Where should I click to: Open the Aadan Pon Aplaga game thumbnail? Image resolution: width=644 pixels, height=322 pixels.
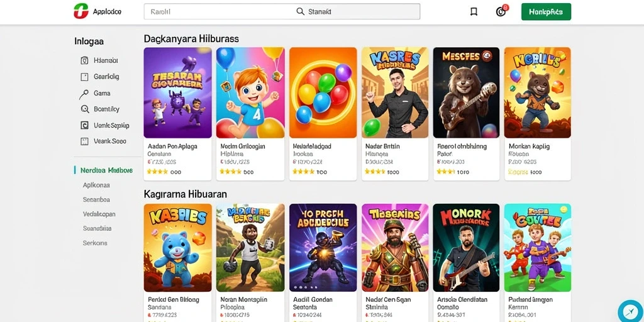177,92
